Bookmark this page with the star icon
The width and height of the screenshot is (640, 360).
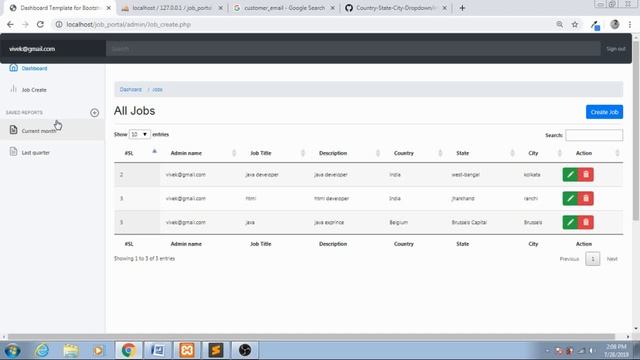(575, 24)
